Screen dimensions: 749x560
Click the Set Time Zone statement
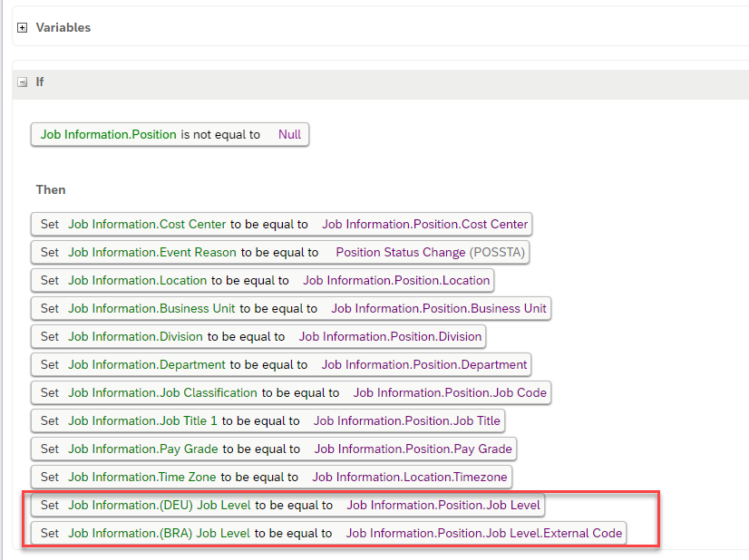click(271, 478)
